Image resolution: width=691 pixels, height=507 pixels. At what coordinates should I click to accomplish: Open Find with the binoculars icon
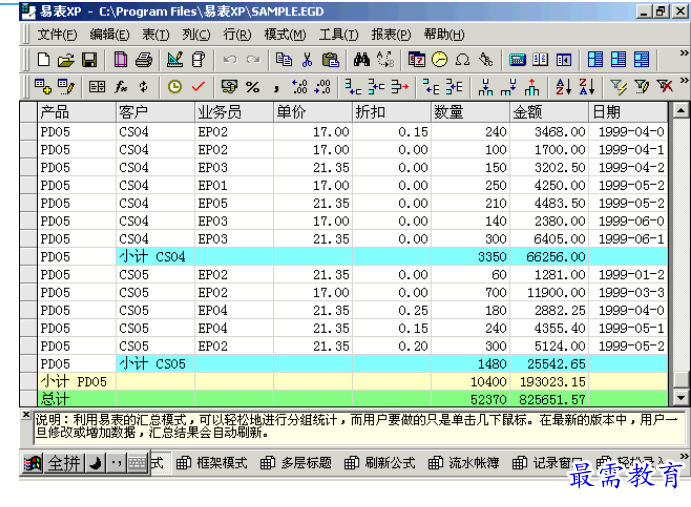[362, 60]
